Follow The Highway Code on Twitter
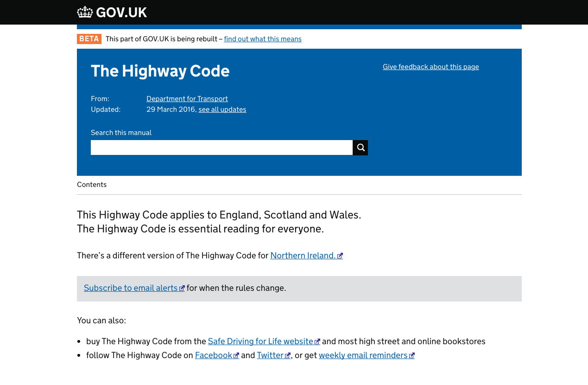This screenshot has height=385, width=588. click(270, 355)
